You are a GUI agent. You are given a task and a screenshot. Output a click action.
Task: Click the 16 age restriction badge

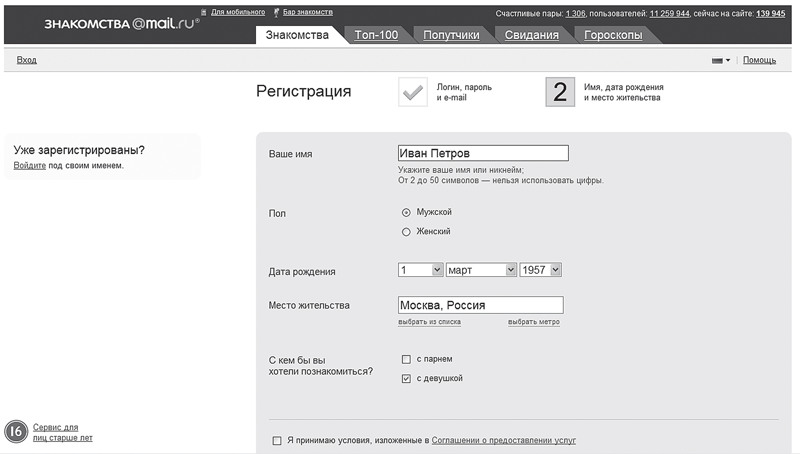pos(16,432)
